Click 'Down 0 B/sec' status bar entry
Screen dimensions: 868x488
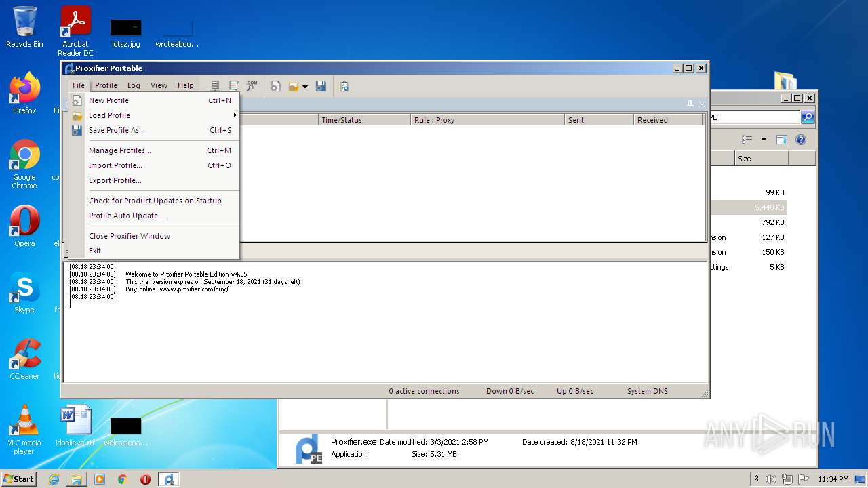tap(510, 391)
